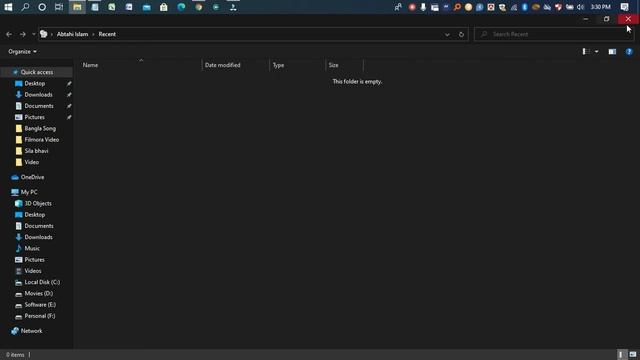Open the Action Center notifications icon
Screen dimensions: 640x360
point(624,7)
